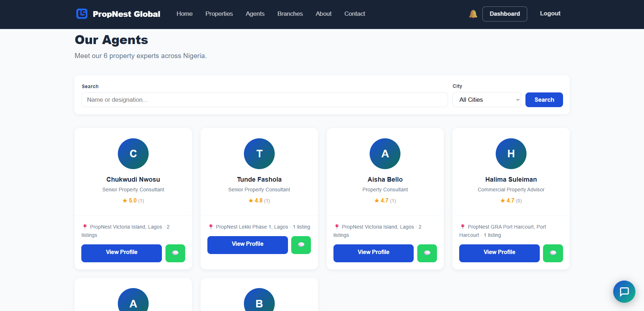
Task: Click the 4.8 rating value
Action: (259, 201)
